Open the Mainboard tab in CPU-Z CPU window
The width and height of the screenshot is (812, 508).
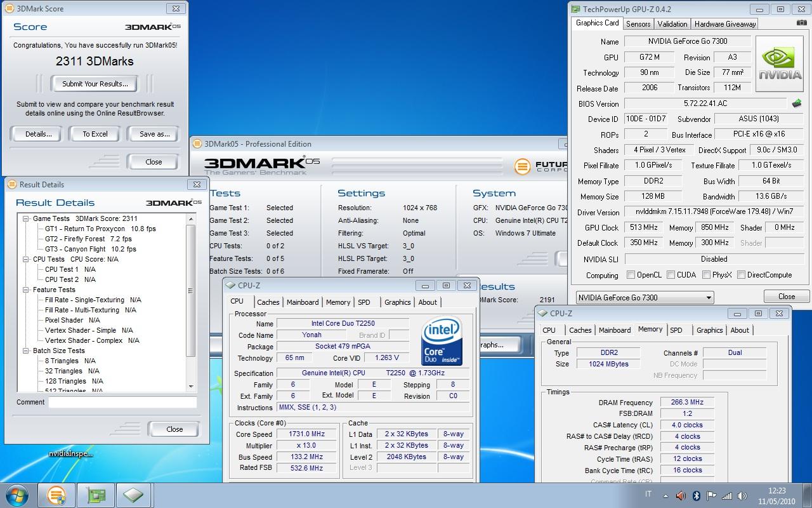[x=303, y=302]
